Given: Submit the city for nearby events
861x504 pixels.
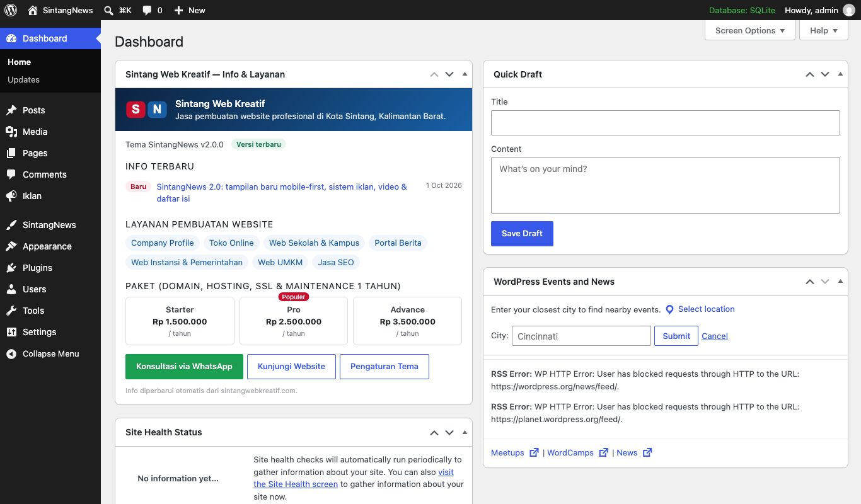Looking at the screenshot, I should click(x=676, y=336).
